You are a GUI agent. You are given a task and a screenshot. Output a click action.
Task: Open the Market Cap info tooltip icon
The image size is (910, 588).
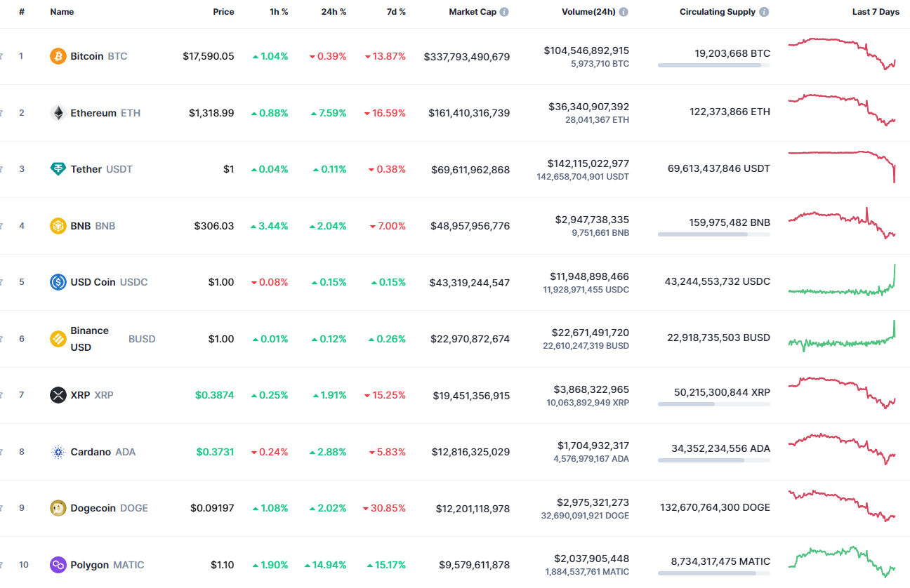[503, 11]
